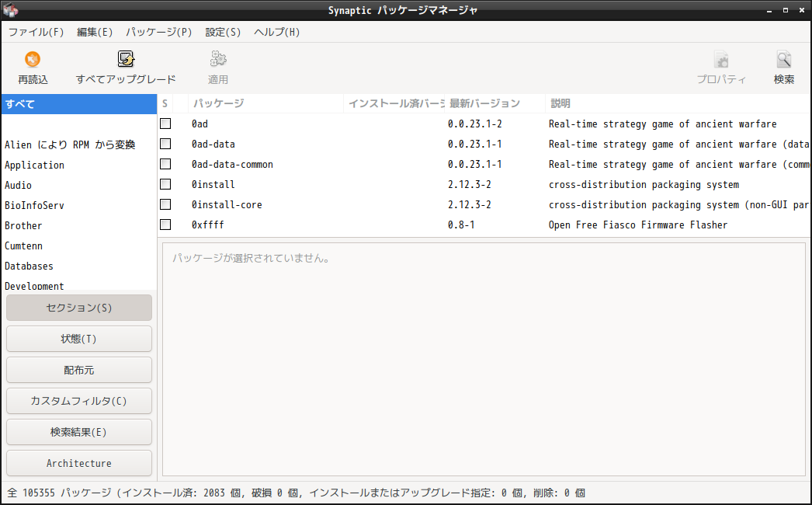Click the 再読込 (Reload) toolbar icon

coord(33,59)
